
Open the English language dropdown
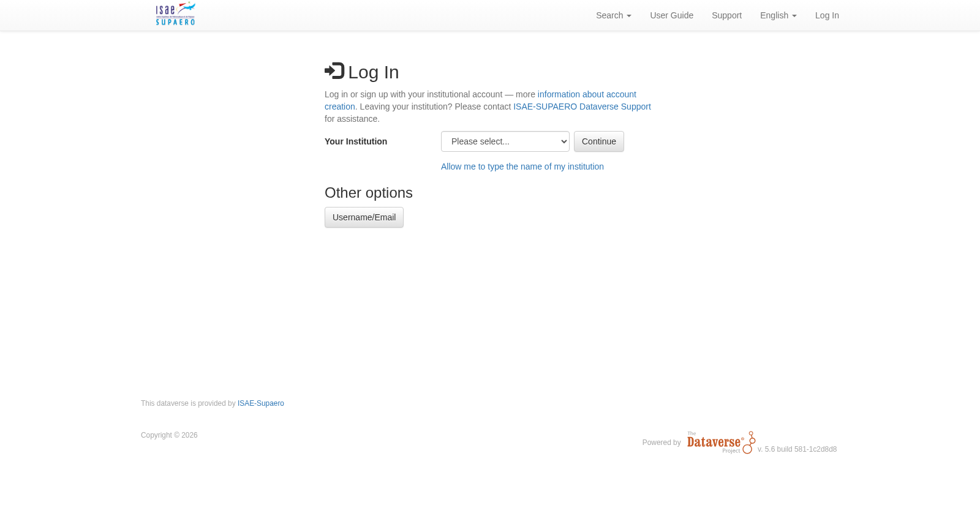click(778, 15)
